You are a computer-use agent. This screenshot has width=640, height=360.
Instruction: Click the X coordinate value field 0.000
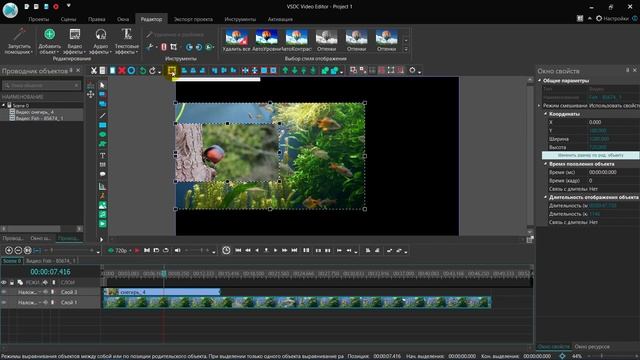pos(613,122)
